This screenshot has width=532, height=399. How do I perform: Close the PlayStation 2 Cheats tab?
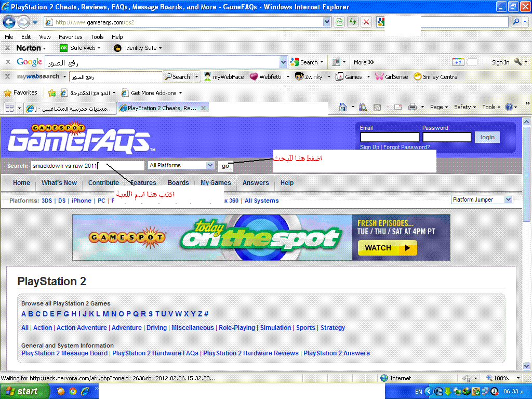coord(203,108)
